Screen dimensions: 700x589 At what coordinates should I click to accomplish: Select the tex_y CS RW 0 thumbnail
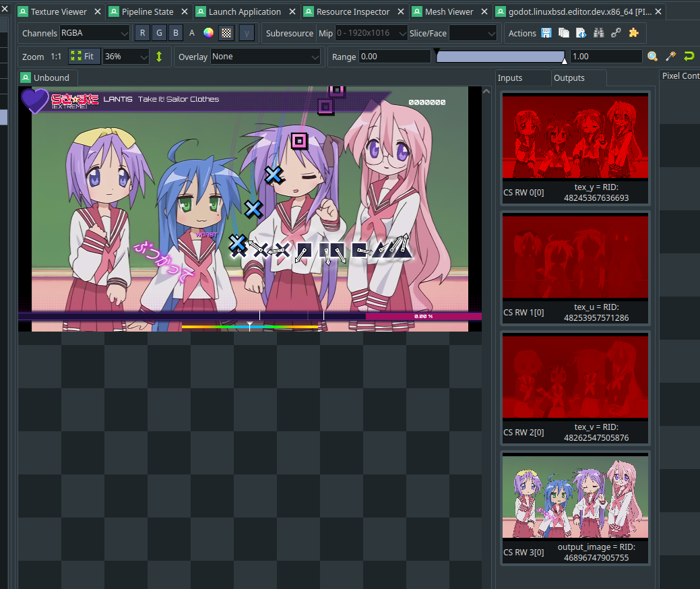click(575, 148)
